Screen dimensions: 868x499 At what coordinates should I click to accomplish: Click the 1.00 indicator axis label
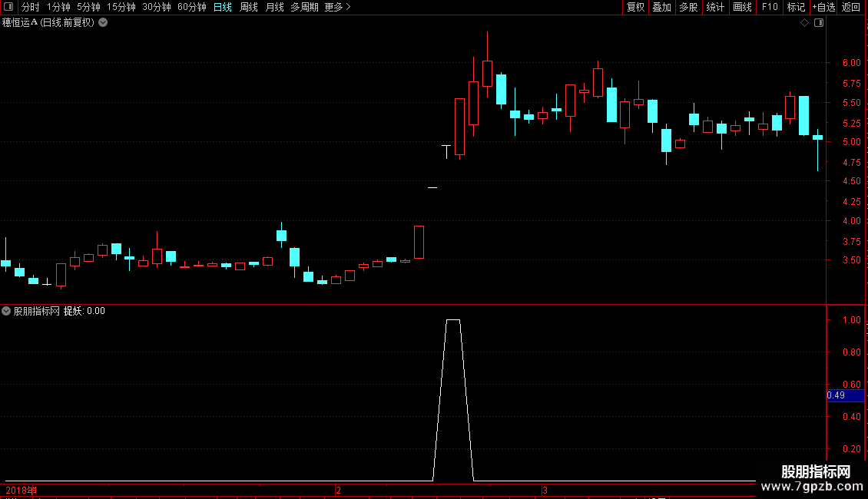[851, 320]
